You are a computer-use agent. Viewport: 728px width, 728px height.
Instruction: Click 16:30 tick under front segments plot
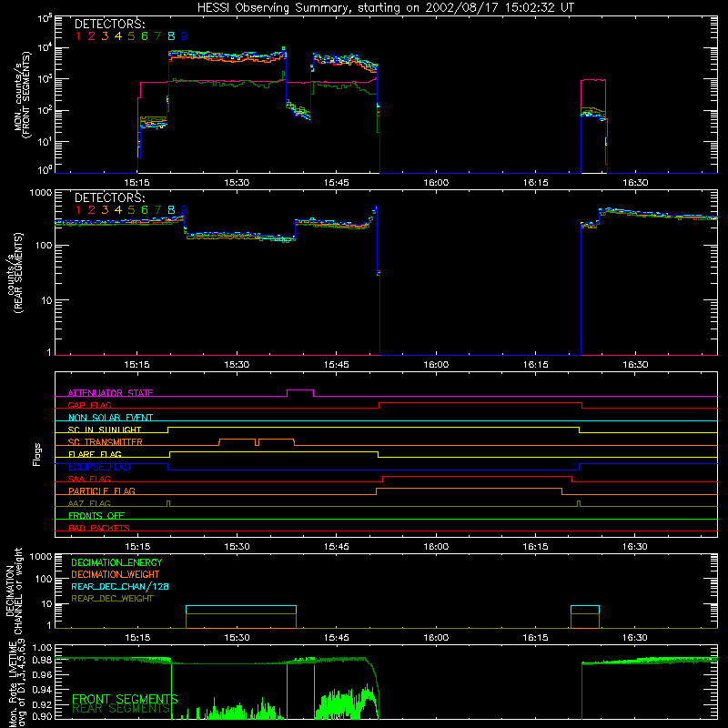tap(635, 183)
